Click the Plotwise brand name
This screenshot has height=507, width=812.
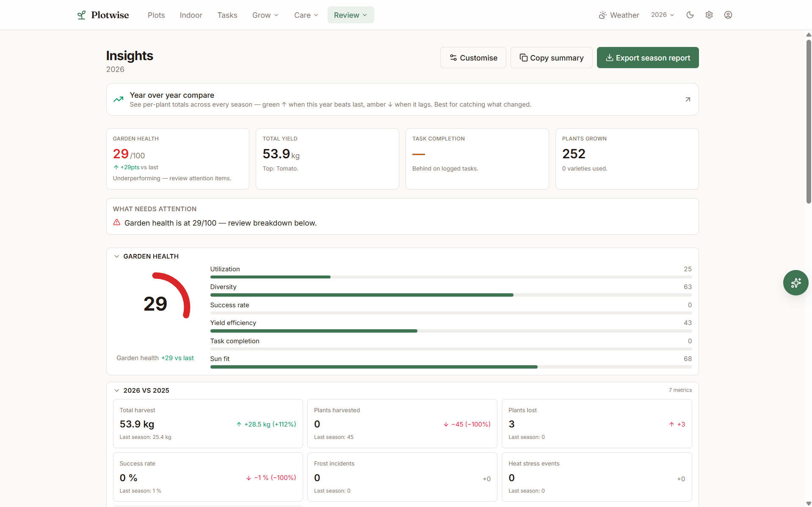110,15
